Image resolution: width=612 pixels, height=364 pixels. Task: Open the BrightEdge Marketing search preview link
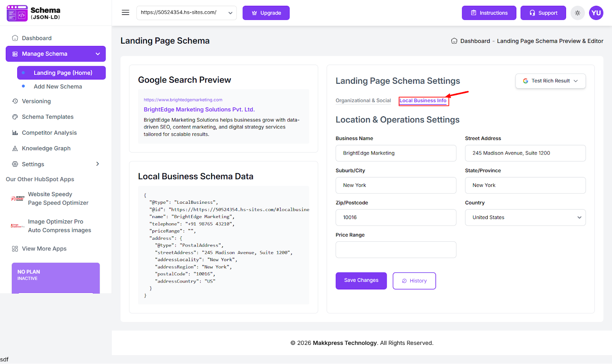pos(199,109)
